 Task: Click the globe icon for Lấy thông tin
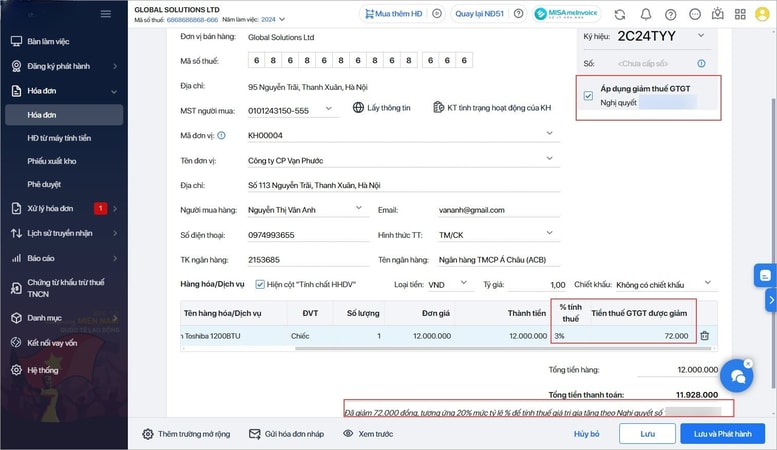[358, 108]
